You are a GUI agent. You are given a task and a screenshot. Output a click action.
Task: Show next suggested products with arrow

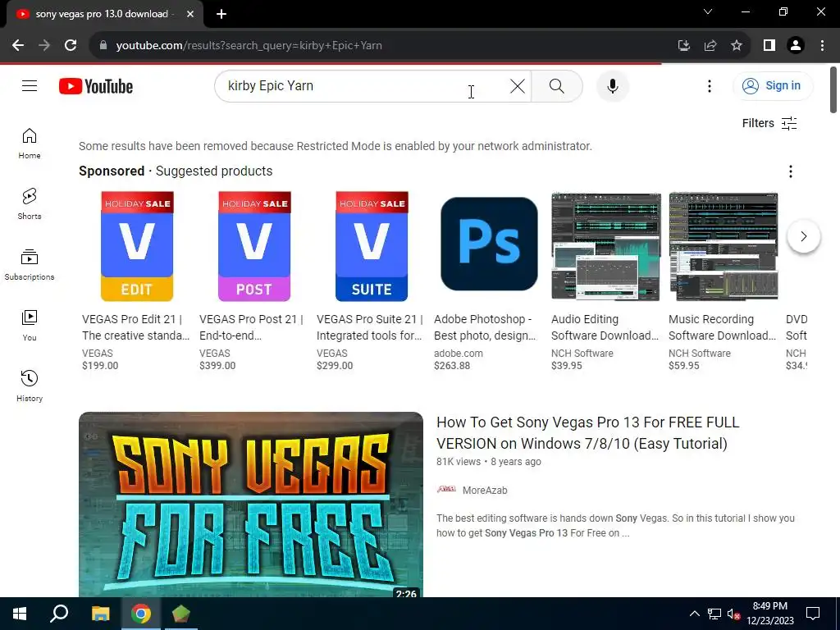(x=804, y=236)
